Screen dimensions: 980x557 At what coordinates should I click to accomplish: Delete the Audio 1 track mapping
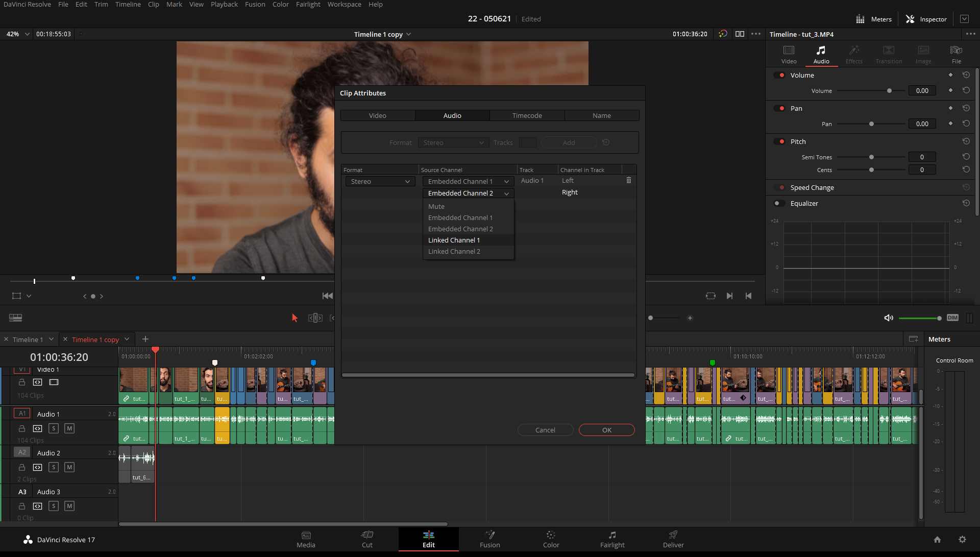tap(628, 180)
